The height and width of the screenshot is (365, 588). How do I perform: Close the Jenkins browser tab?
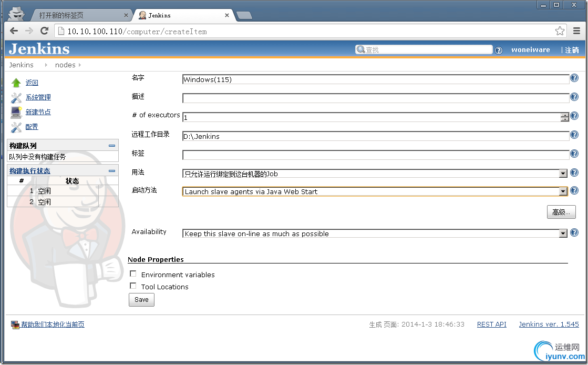pyautogui.click(x=227, y=15)
